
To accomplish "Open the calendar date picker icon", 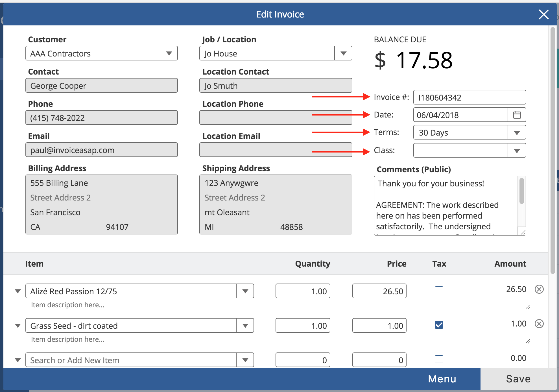I will point(517,115).
